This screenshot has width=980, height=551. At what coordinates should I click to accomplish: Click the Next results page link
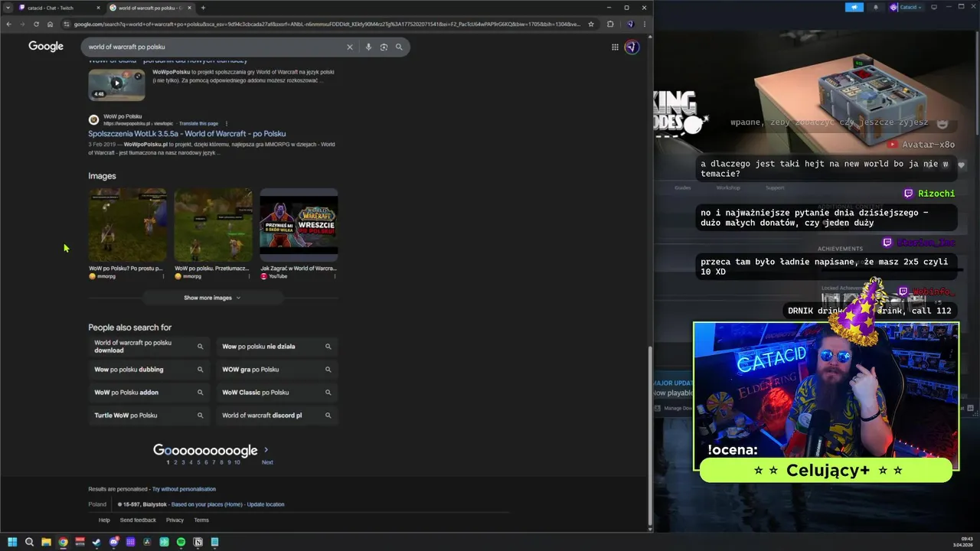[x=267, y=462]
